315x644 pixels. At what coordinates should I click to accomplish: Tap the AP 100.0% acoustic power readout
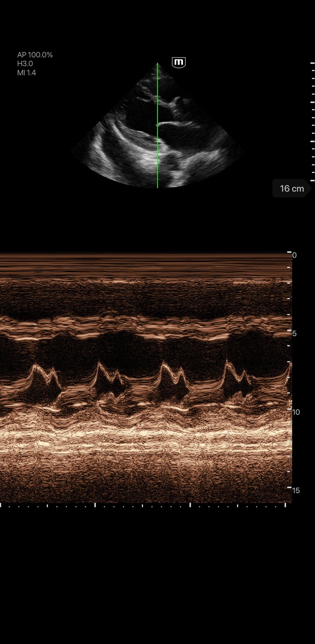tap(35, 55)
